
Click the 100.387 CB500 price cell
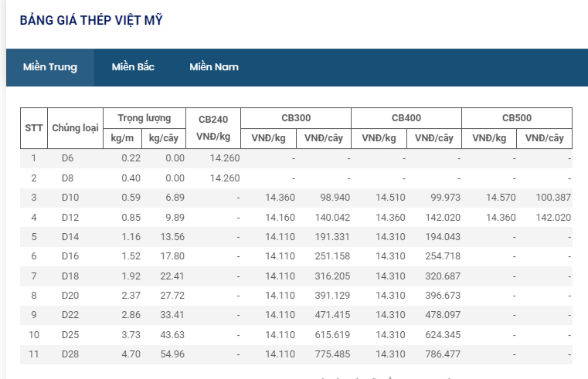[x=552, y=198]
